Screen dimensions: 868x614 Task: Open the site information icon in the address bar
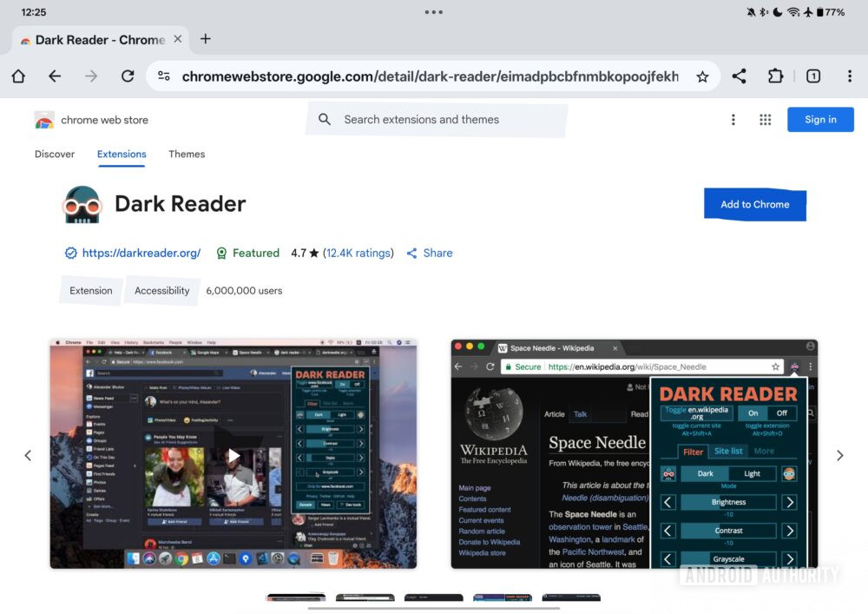(x=163, y=76)
